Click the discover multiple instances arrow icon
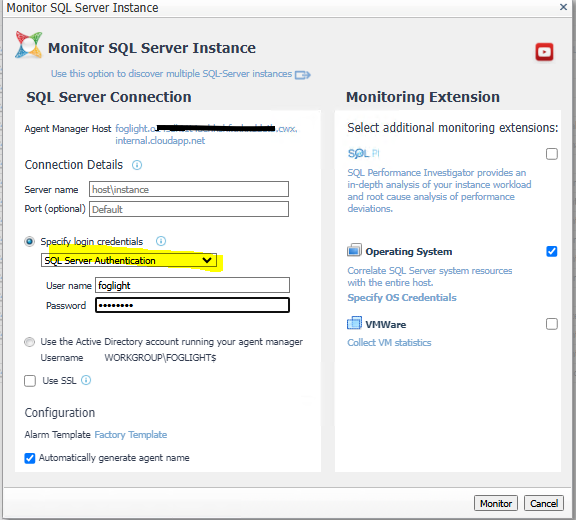 (303, 75)
